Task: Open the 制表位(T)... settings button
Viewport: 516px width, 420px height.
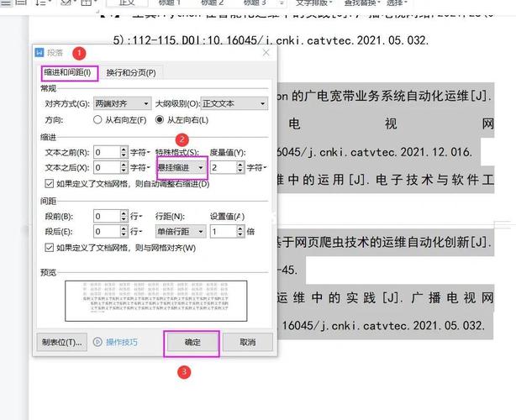Action: [62, 342]
